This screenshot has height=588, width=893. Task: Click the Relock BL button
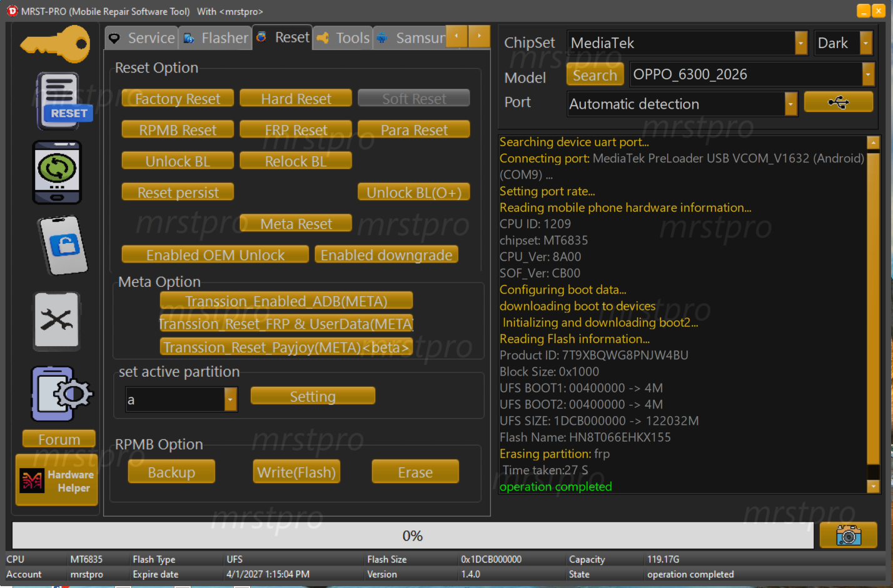coord(296,161)
